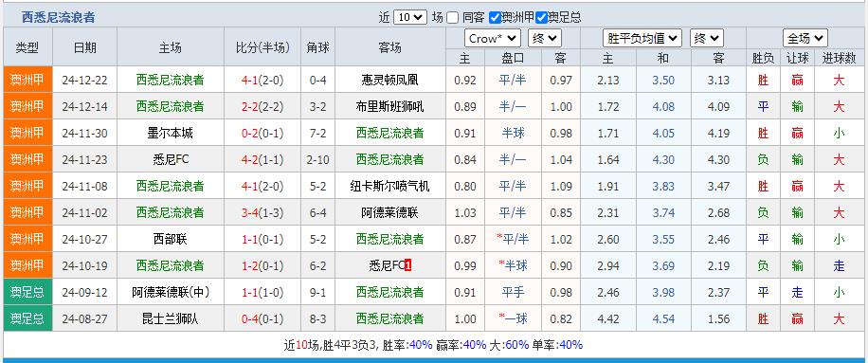This screenshot has width=868, height=363.
Task: Open the 24-12-14 match score 2-2(2-2)
Action: (262, 107)
